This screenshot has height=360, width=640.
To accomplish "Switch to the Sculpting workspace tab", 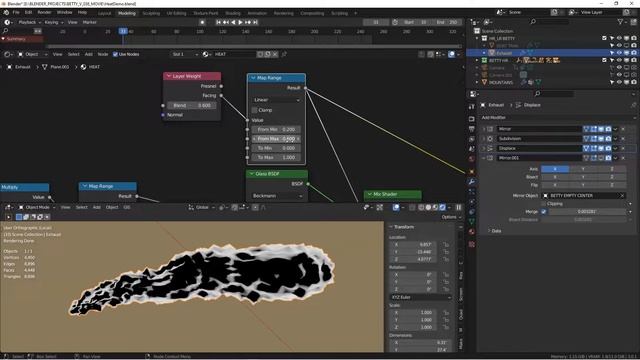I will (x=151, y=13).
